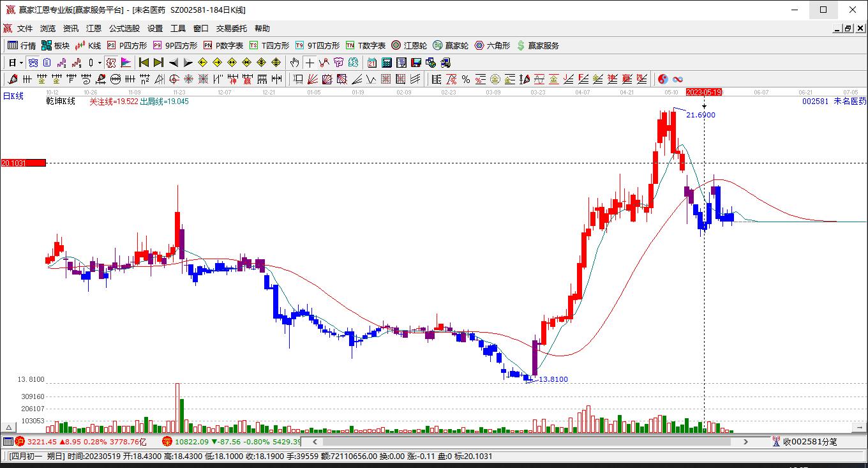Click the flag icon in second toolbar
Viewport: 868px width, 468px height.
click(126, 63)
